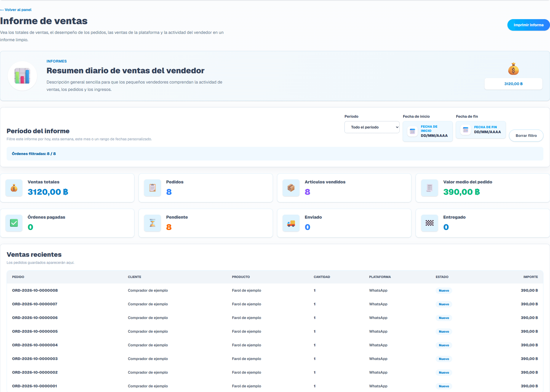Click Comprador de ejemplo in order 0000006 row
The width and height of the screenshot is (550, 392).
[148, 318]
